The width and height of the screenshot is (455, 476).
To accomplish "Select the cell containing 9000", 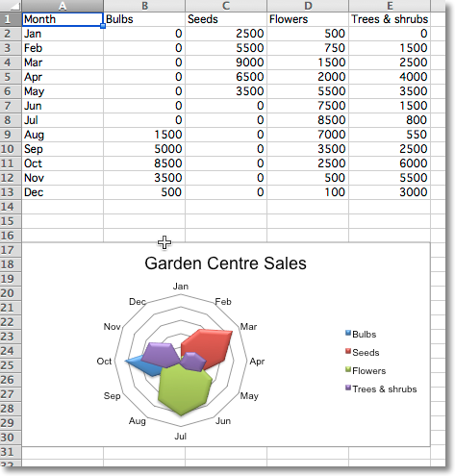I will pyautogui.click(x=226, y=63).
